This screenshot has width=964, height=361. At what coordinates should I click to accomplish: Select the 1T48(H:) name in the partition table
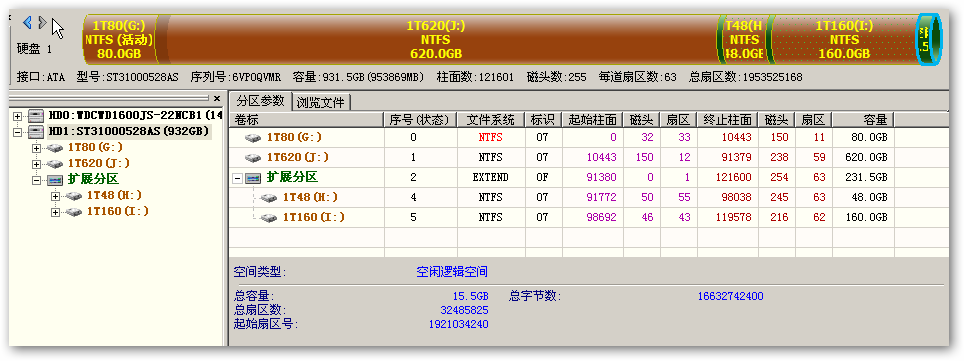[x=311, y=197]
